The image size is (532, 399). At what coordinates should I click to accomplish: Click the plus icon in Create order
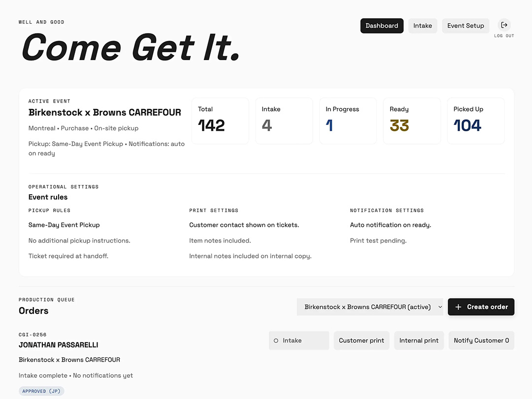coord(458,307)
